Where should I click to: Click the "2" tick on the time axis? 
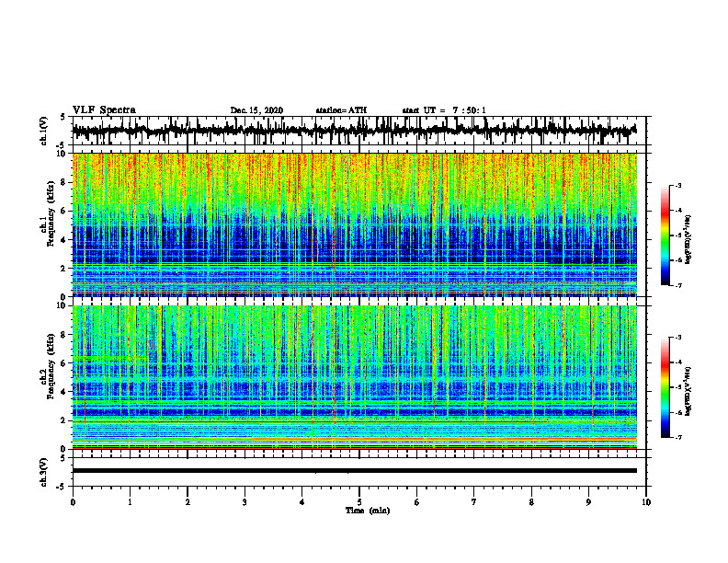[188, 502]
